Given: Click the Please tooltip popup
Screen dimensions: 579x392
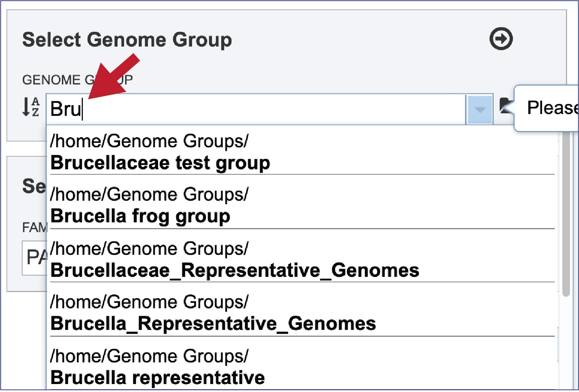Looking at the screenshot, I should coord(546,108).
